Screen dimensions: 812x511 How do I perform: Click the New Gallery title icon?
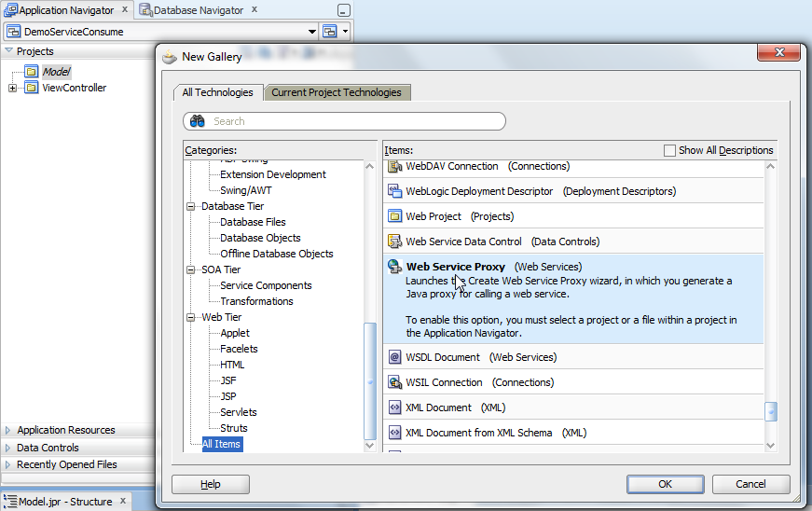[x=170, y=57]
